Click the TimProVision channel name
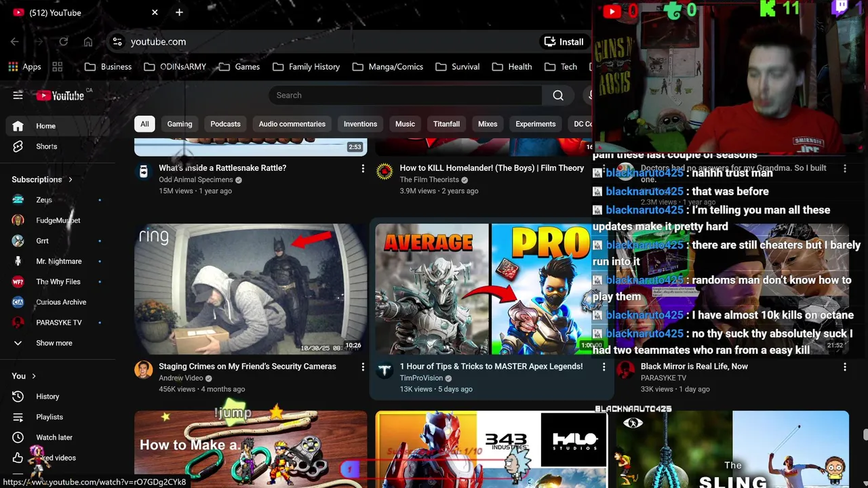 tap(421, 378)
